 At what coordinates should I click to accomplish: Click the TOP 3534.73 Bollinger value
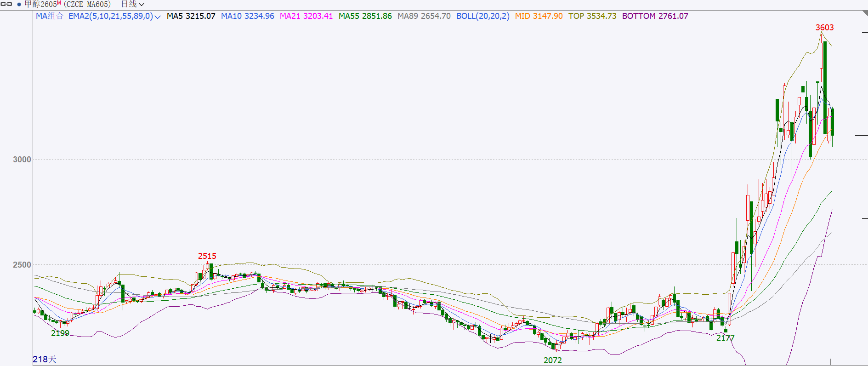pos(592,16)
